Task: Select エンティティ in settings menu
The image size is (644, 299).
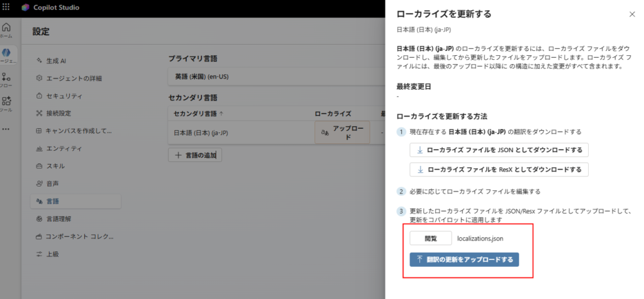Action: [64, 148]
